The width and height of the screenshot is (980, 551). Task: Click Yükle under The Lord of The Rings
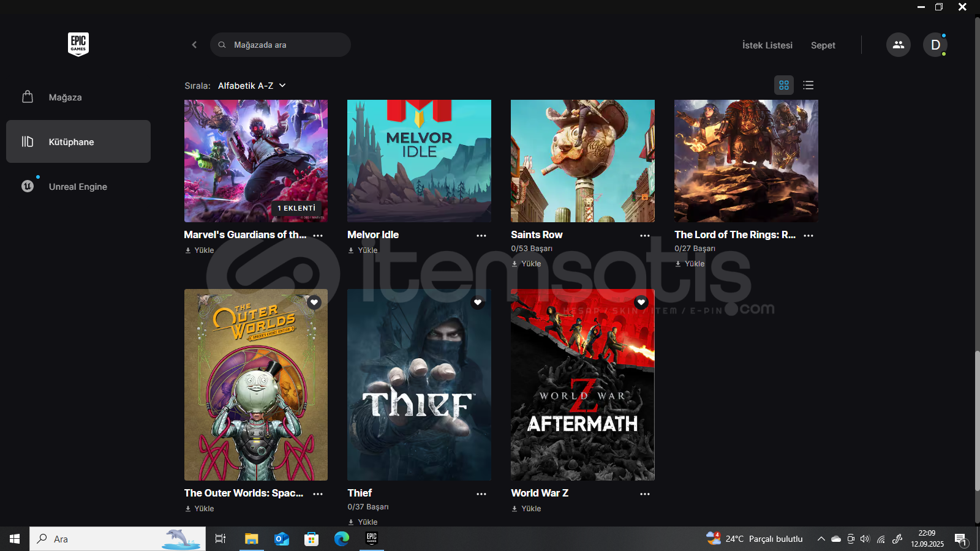(x=690, y=264)
